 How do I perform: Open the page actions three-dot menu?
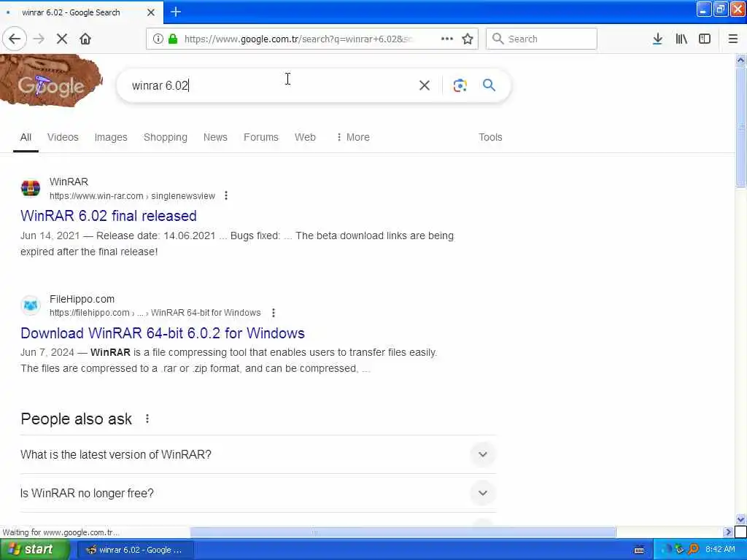[447, 39]
